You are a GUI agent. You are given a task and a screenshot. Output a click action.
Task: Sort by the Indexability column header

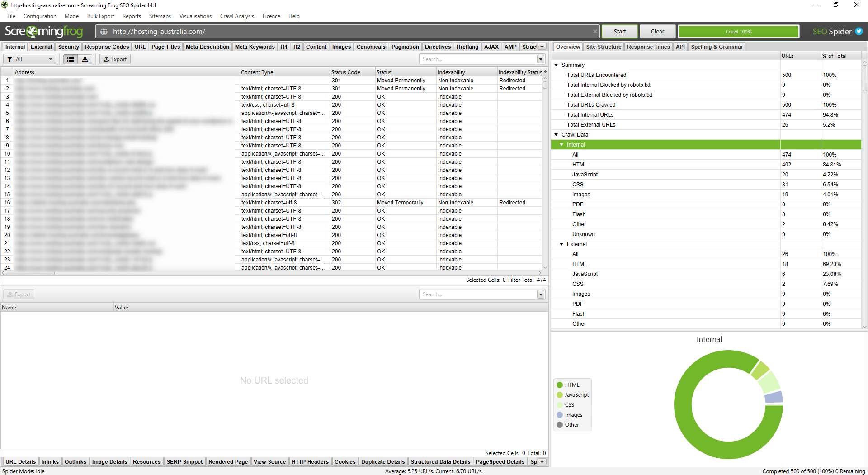click(x=467, y=72)
